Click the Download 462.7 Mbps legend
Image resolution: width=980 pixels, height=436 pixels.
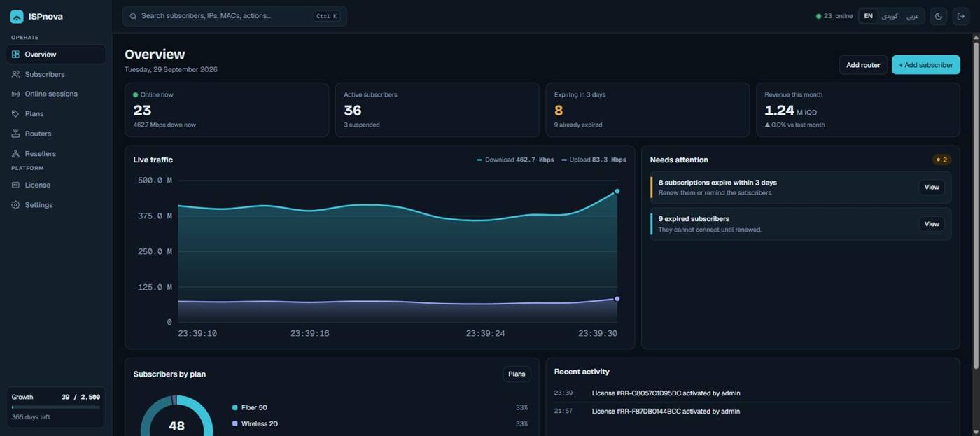point(515,160)
